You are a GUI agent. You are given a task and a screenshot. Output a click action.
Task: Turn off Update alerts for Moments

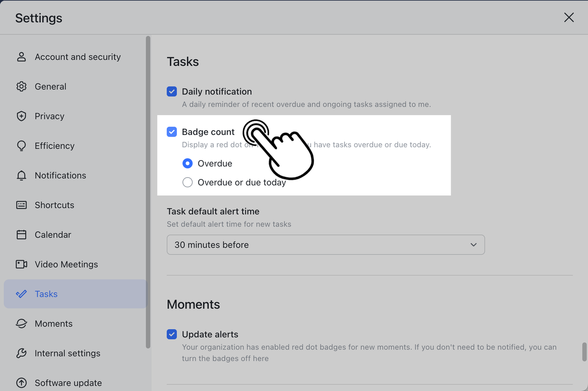171,334
